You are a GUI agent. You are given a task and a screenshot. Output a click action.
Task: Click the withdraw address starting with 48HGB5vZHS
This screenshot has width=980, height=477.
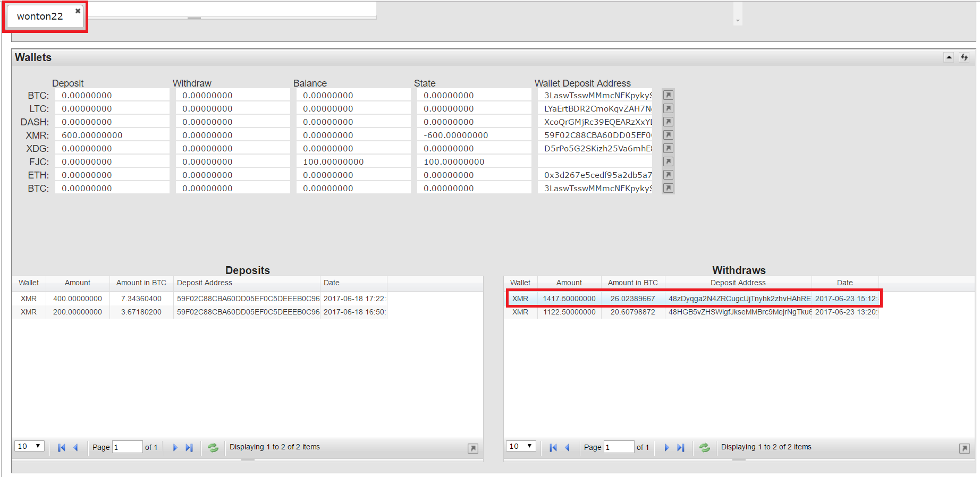click(x=739, y=312)
